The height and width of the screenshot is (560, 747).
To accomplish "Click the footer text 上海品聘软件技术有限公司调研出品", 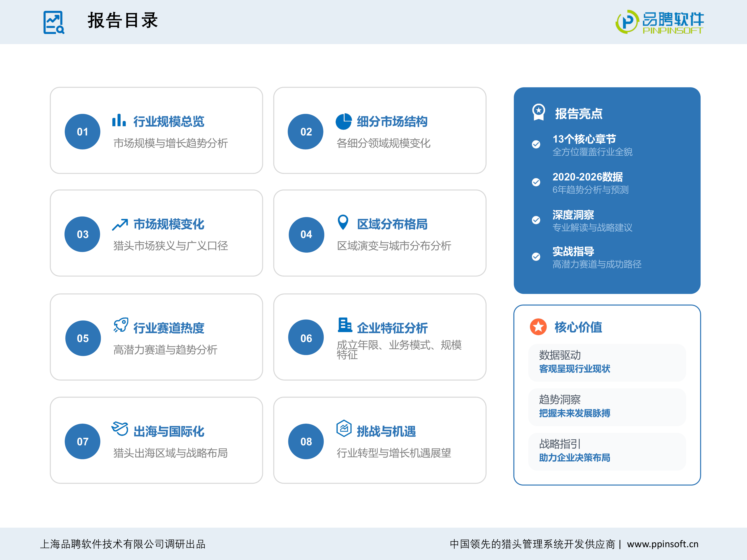I will (x=123, y=544).
